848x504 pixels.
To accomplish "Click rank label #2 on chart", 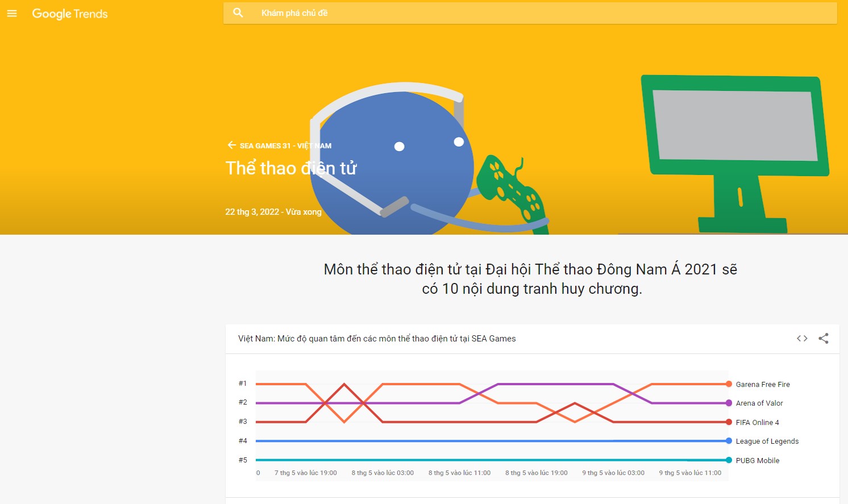I will point(243,402).
